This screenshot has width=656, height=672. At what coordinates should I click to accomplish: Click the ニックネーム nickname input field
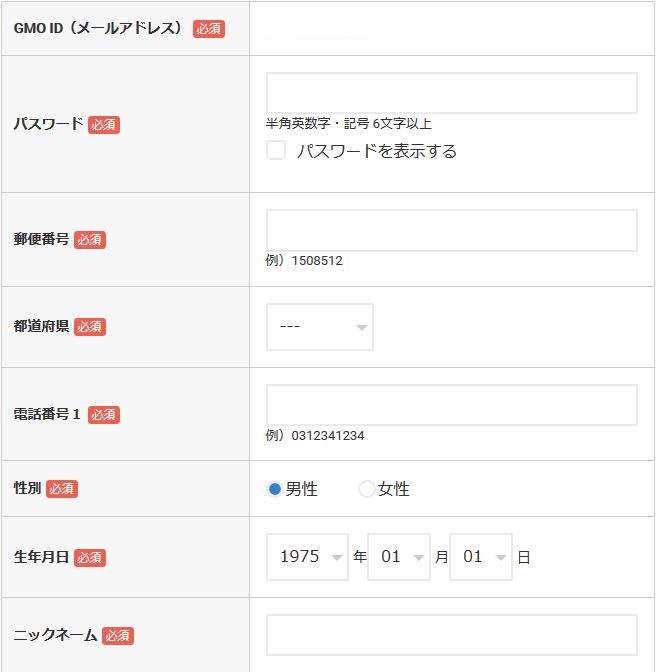click(x=452, y=635)
